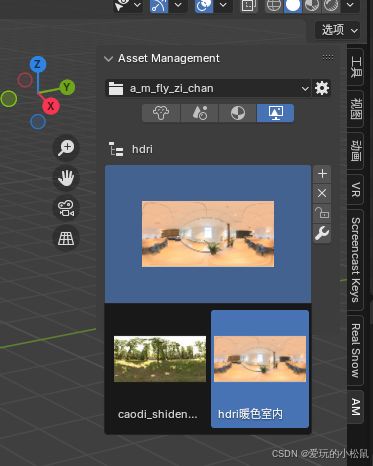This screenshot has width=373, height=466.
Task: Align view to the Y axis
Action: coord(67,87)
